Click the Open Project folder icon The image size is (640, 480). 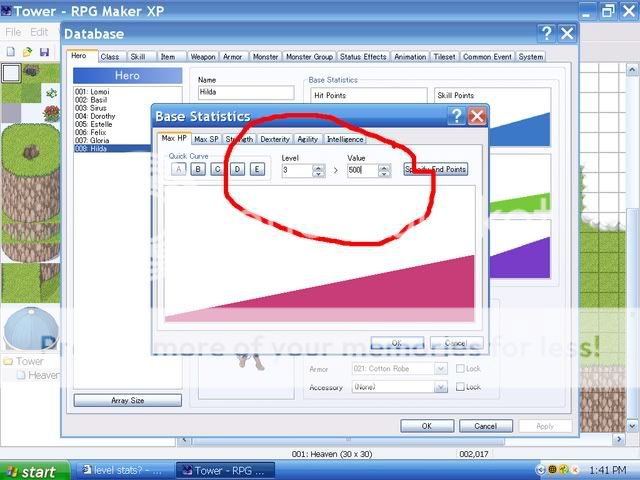point(27,50)
